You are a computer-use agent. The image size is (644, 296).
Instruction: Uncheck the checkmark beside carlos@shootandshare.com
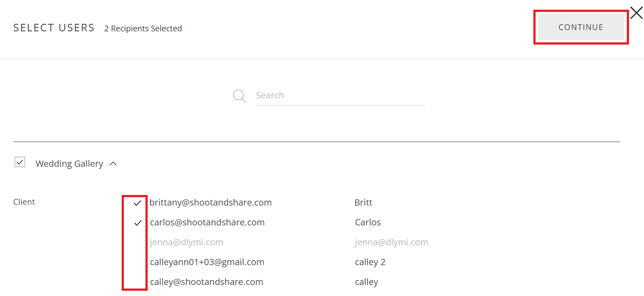[x=138, y=223]
